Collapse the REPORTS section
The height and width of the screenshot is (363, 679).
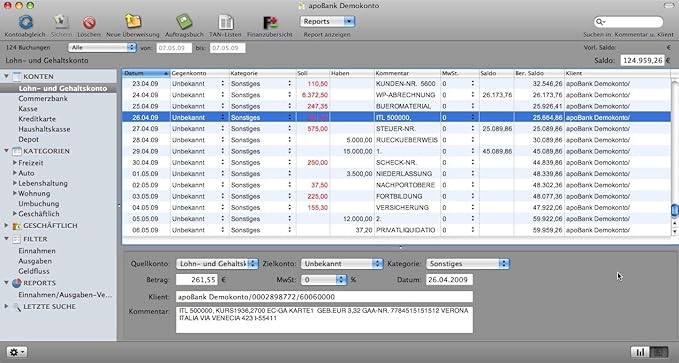[6, 282]
